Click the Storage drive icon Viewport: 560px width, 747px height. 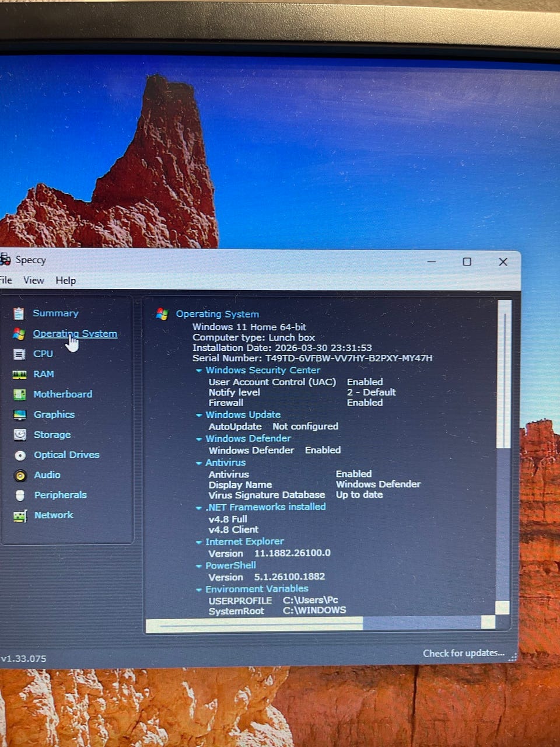point(20,435)
